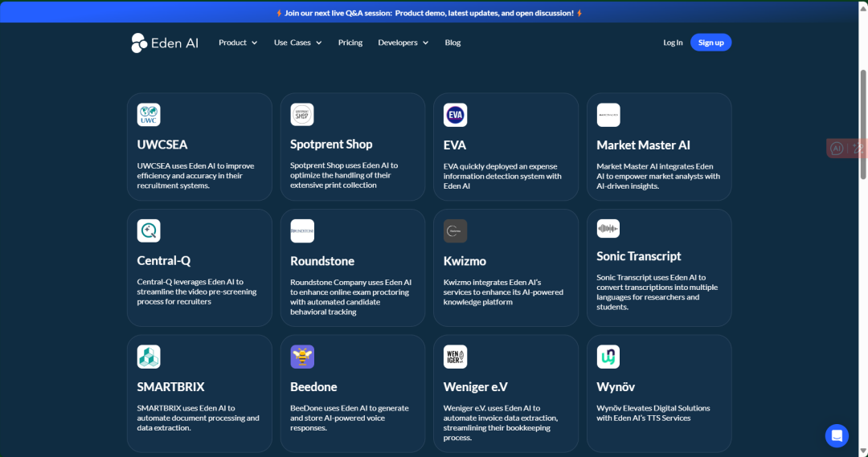The width and height of the screenshot is (868, 457).
Task: Click the lightning bolt after the banner text
Action: point(579,14)
